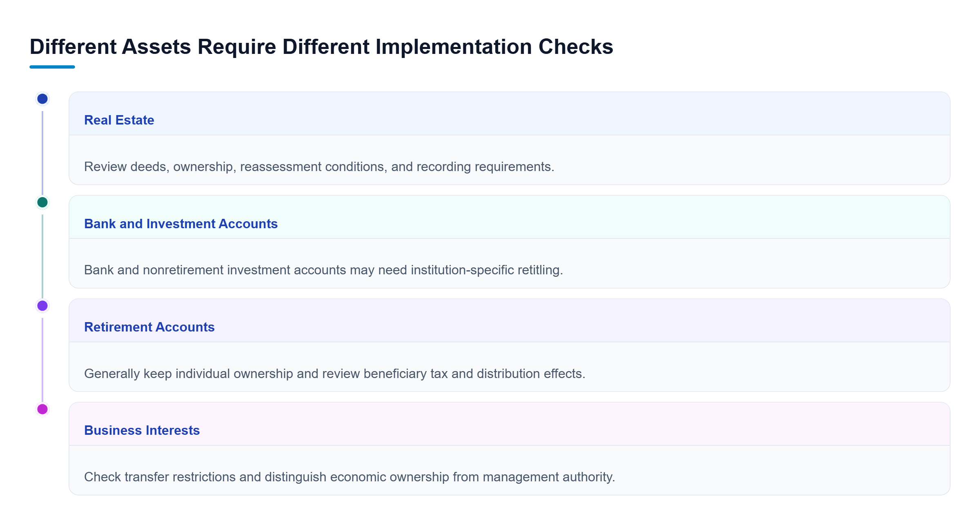Select the Retirement Accounts heading
Viewport: 980px width, 525px height.
tap(149, 327)
